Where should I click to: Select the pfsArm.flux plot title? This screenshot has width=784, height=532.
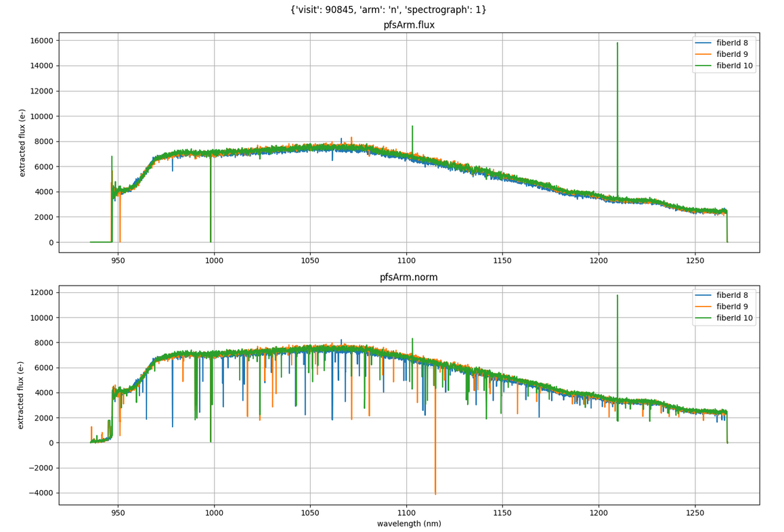[408, 25]
